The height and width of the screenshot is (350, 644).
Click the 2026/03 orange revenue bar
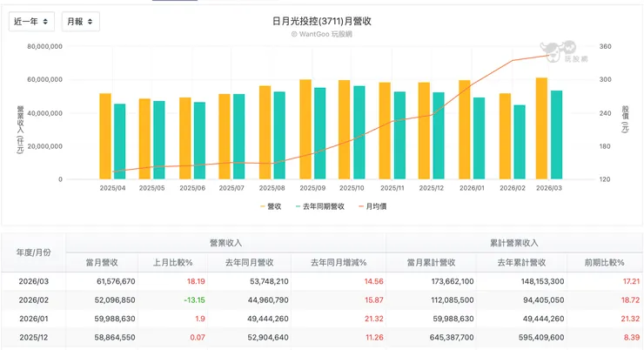pos(541,129)
